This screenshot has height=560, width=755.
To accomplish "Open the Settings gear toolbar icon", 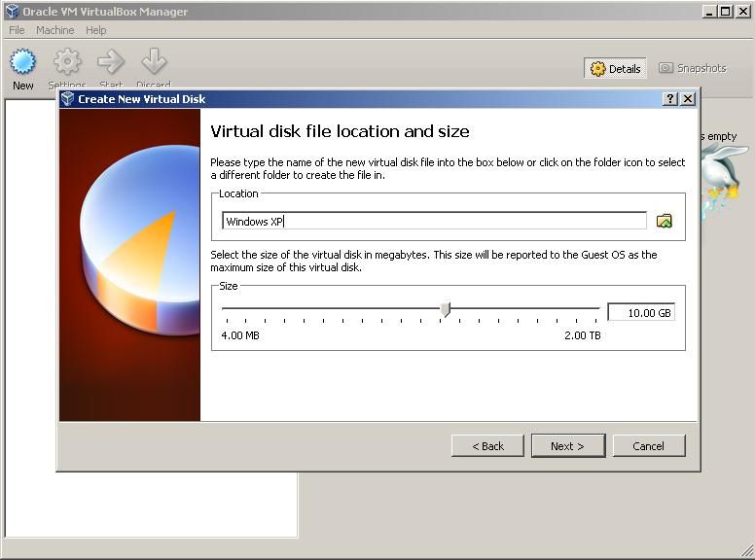I will [x=67, y=61].
